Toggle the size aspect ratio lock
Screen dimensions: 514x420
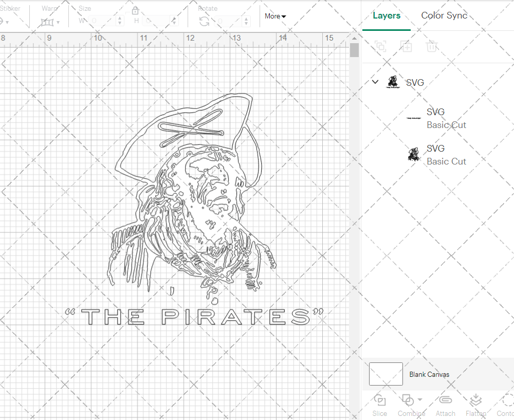[135, 11]
